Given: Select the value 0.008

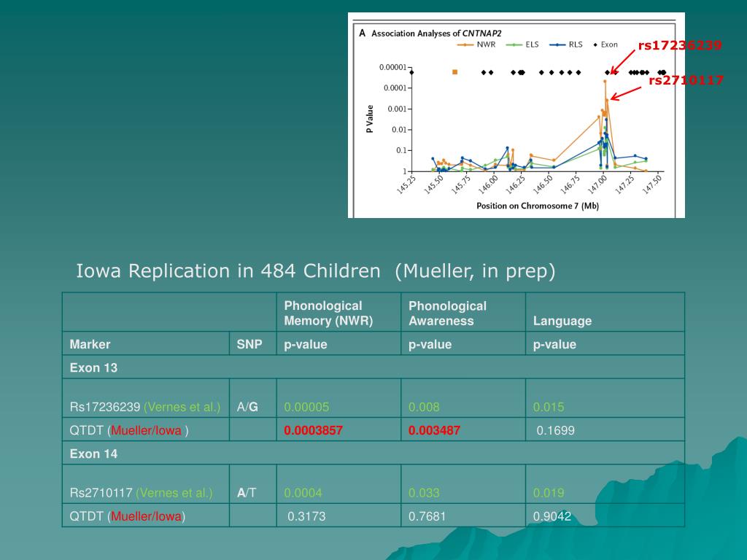Looking at the screenshot, I should (424, 407).
